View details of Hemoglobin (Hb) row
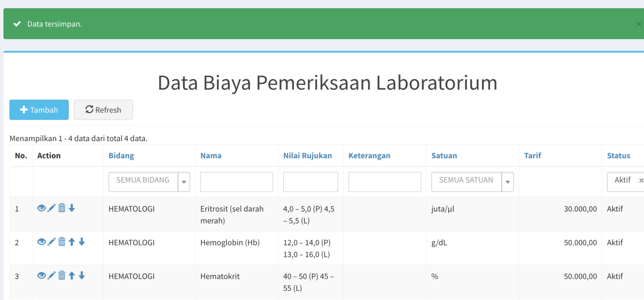644x300 pixels. pyautogui.click(x=41, y=242)
